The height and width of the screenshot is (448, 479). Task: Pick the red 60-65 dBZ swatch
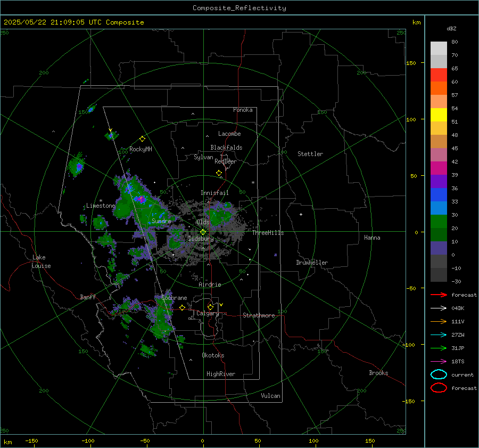pos(439,75)
